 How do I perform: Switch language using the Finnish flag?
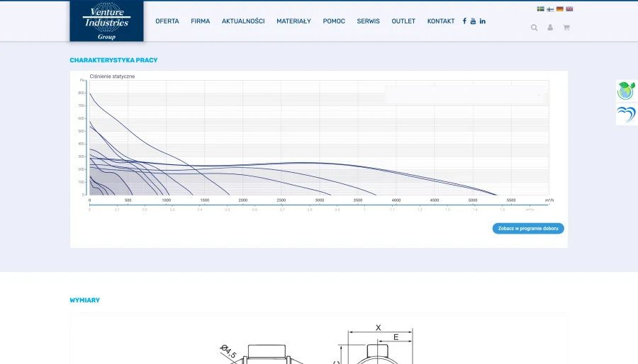point(550,9)
